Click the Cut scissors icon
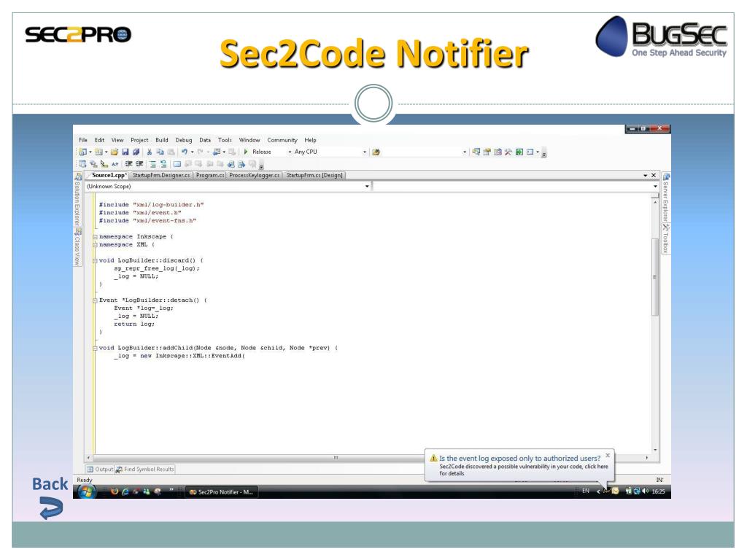The height and width of the screenshot is (560, 747). point(149,152)
